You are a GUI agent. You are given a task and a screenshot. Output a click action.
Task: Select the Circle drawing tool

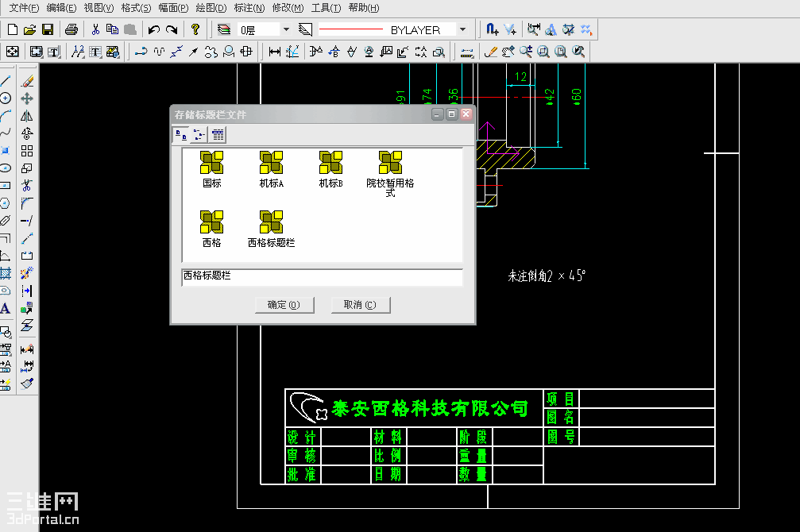tap(6, 98)
